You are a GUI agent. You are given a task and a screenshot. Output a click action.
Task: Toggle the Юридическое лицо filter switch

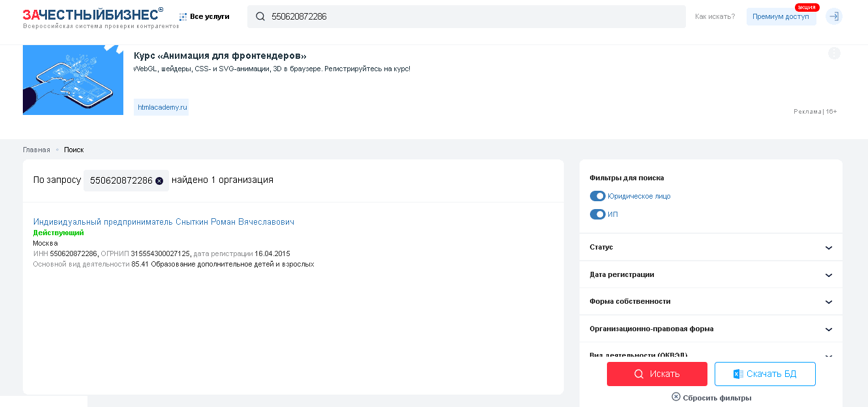[598, 196]
